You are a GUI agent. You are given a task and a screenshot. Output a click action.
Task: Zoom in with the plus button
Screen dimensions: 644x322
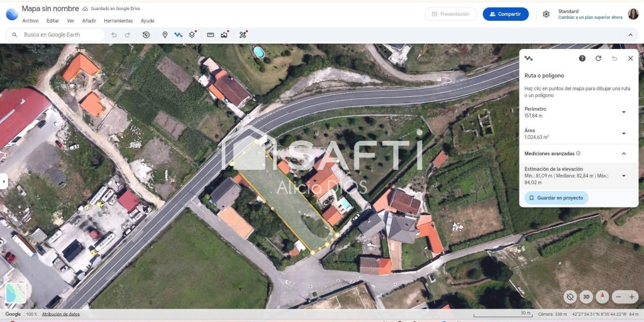632,296
